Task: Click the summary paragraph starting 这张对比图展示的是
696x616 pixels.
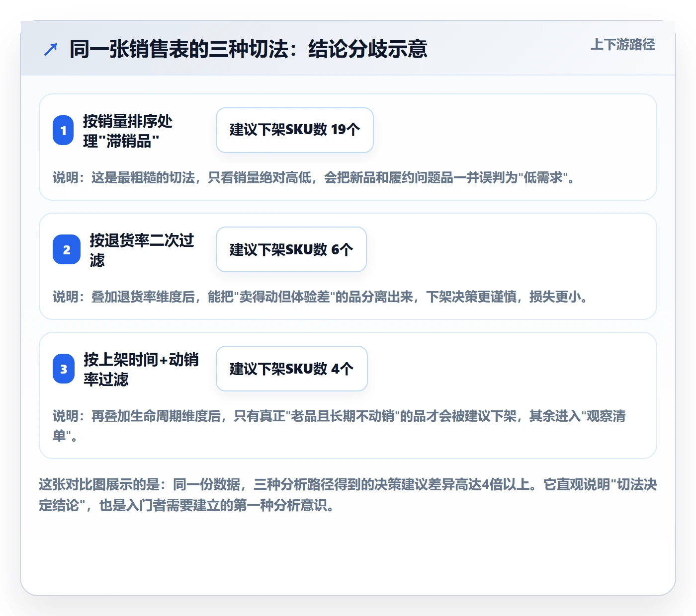Action: pos(348,495)
